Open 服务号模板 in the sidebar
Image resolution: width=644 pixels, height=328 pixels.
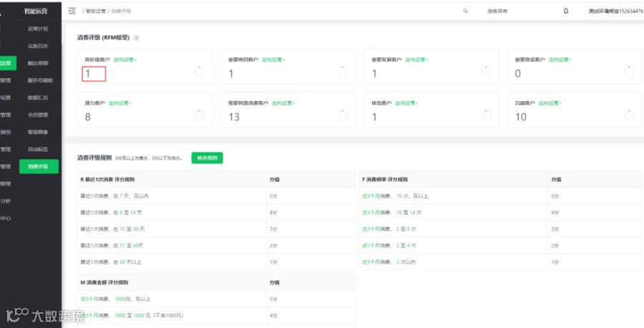(x=40, y=80)
